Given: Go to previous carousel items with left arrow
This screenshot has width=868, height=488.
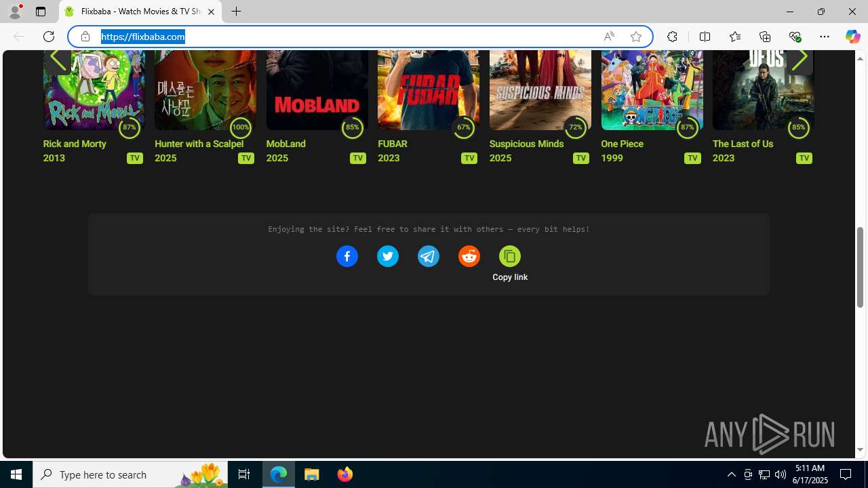Looking at the screenshot, I should [58, 60].
